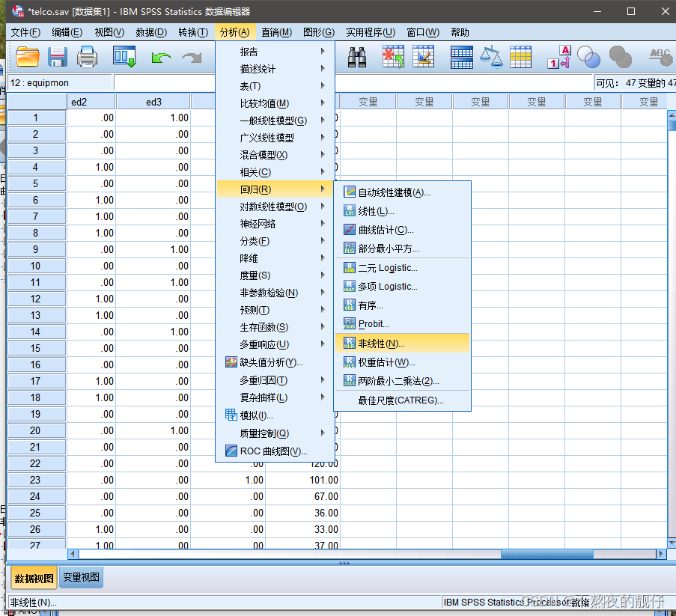Click the ed2 column header

pyautogui.click(x=91, y=102)
